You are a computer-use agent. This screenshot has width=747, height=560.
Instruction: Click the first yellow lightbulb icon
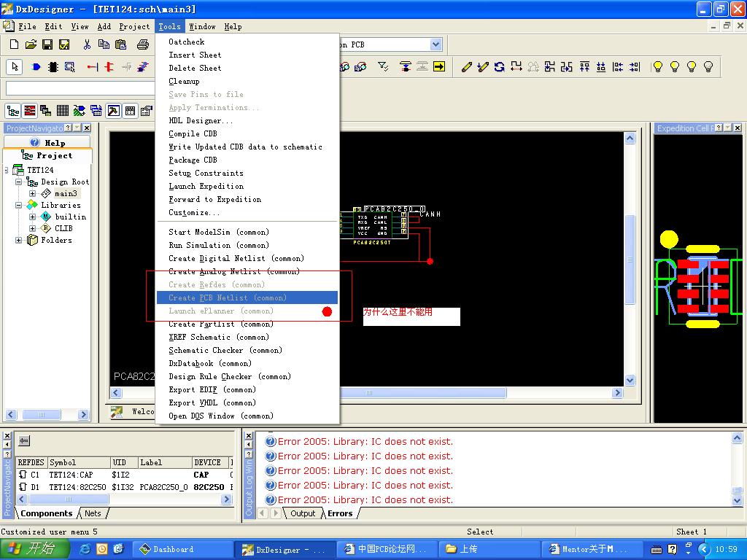coord(657,67)
